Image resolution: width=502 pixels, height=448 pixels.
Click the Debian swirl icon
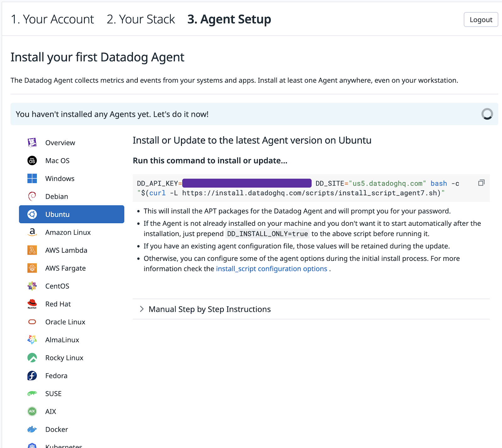32,196
